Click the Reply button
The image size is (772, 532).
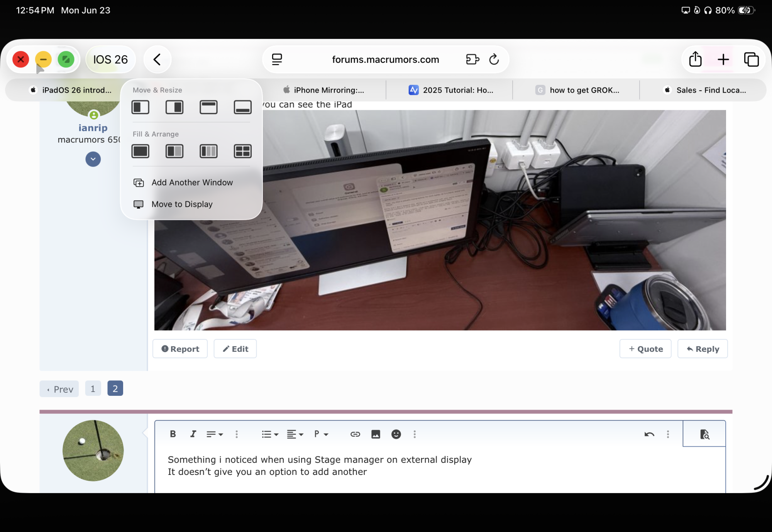[x=703, y=349]
